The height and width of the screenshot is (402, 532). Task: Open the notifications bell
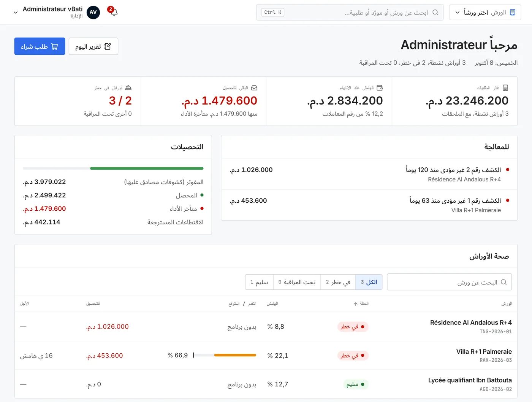[114, 12]
